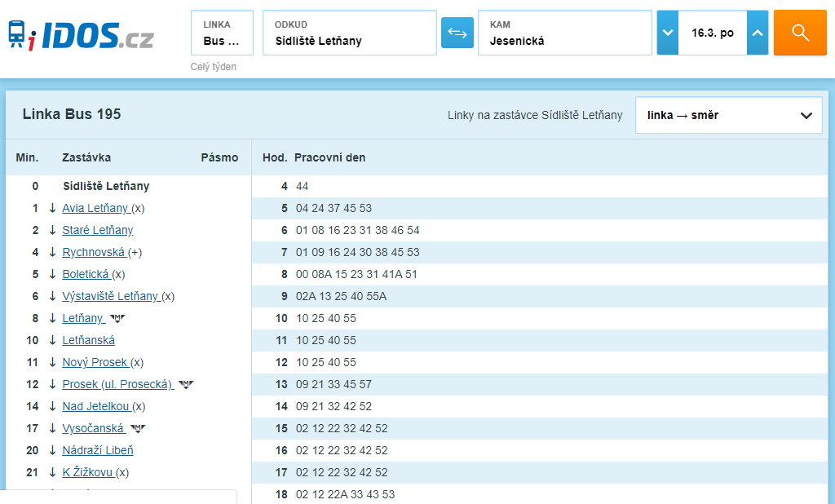Focus the ODKUD Sídliště Letňany field
This screenshot has width=835, height=504.
pos(349,33)
